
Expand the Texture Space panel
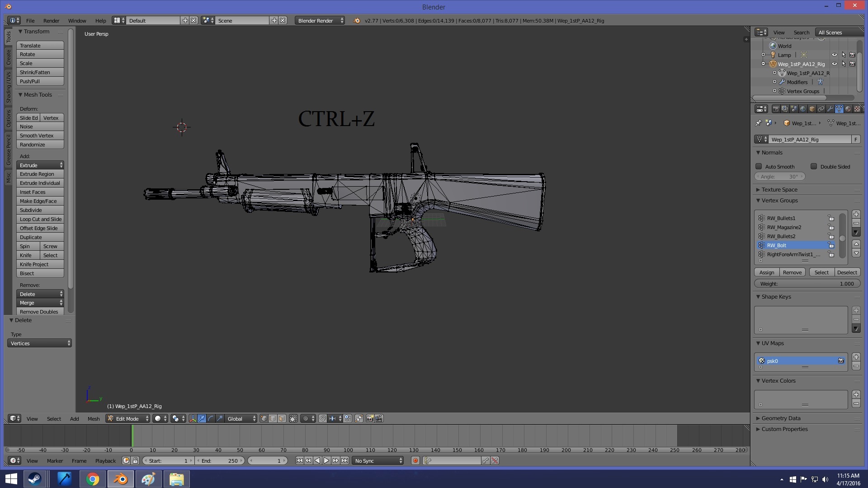click(779, 190)
